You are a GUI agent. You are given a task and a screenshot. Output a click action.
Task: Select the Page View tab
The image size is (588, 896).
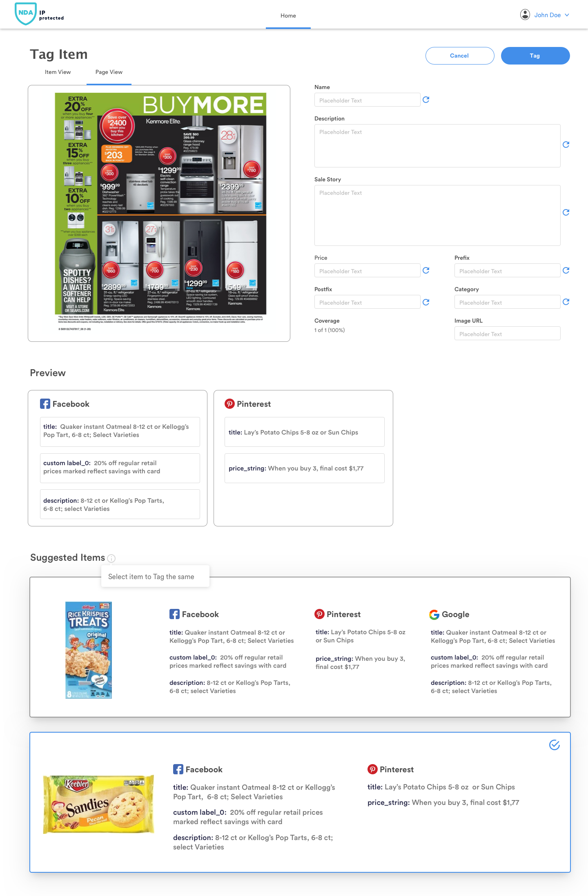[109, 72]
